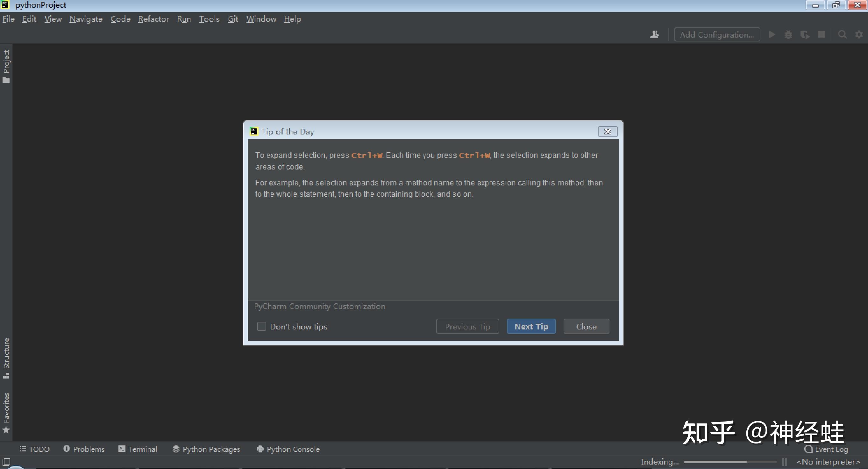Screen dimensions: 868x469
Task: Open Search Everywhere via magnifier icon
Action: click(842, 34)
